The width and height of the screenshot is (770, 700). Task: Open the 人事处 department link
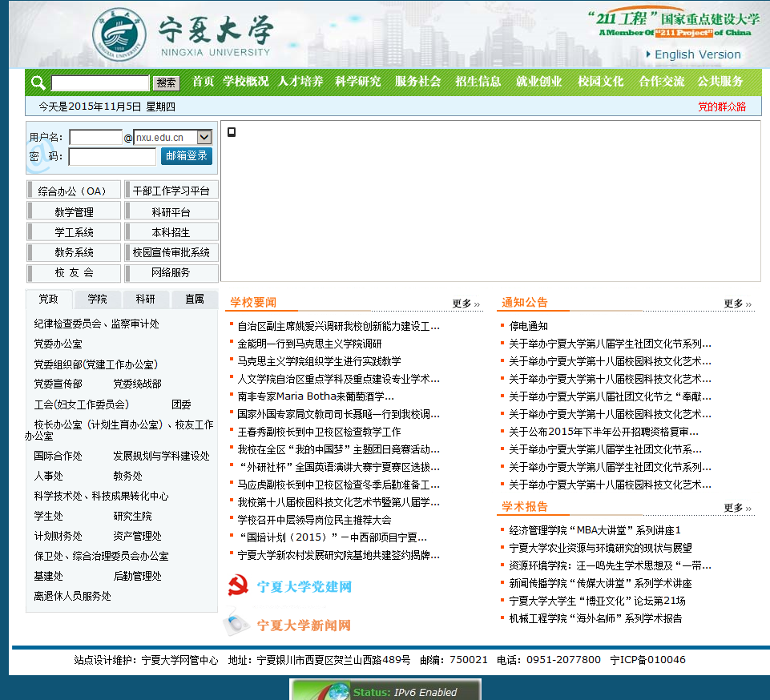coord(48,477)
